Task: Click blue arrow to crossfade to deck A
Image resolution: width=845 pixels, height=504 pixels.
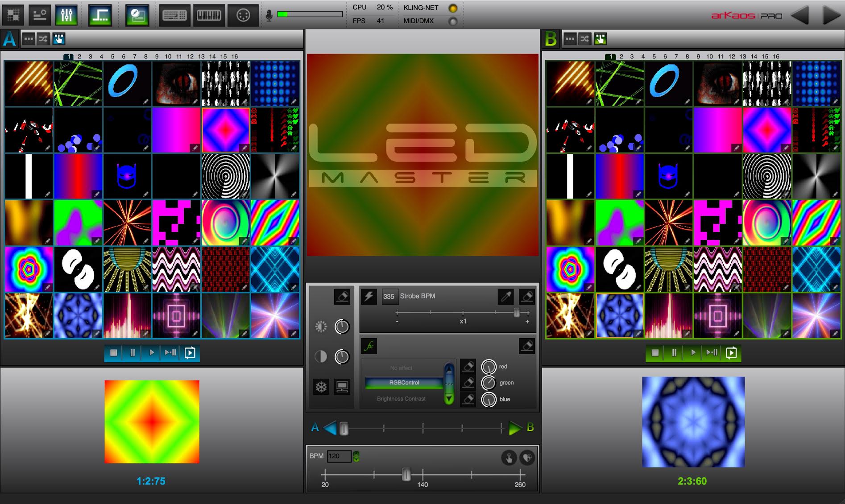Action: [330, 428]
